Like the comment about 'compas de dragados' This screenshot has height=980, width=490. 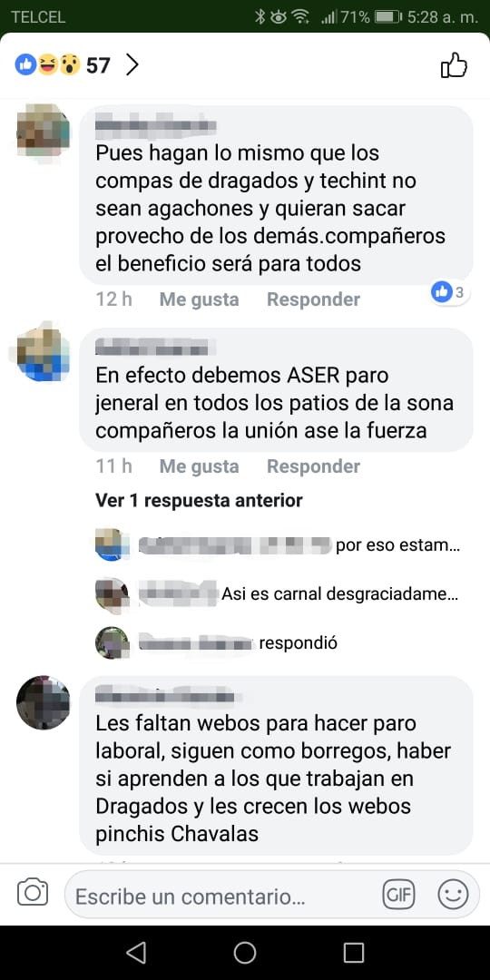199,299
